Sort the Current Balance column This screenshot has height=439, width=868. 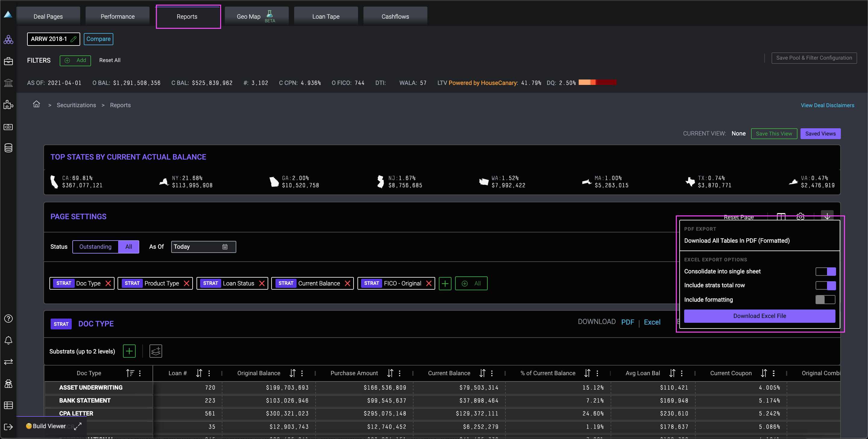483,373
